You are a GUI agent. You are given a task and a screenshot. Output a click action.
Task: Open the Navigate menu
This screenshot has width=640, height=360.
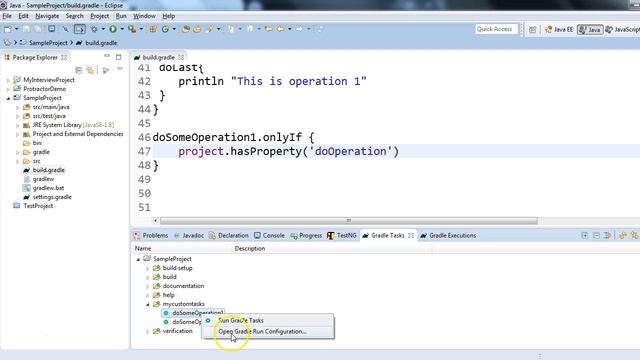47,16
